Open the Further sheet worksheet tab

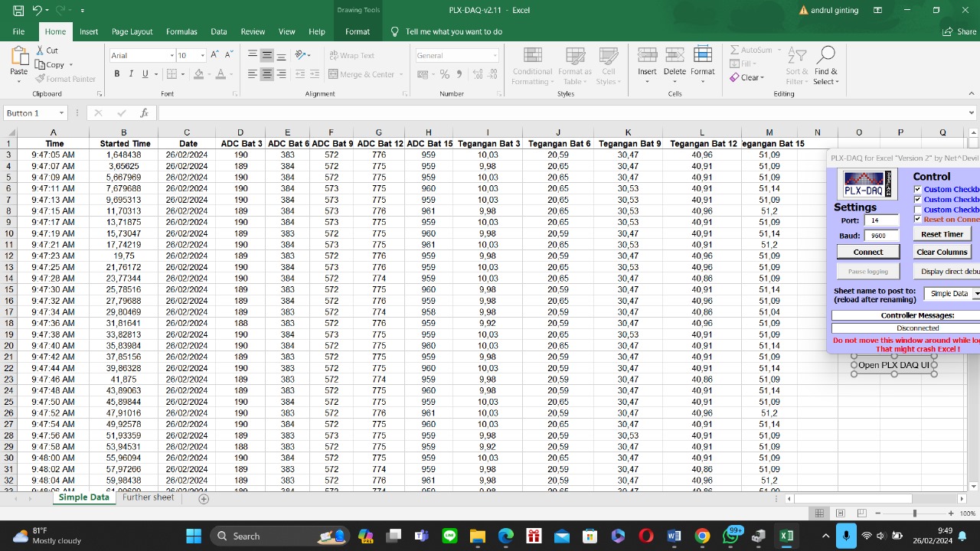point(148,497)
